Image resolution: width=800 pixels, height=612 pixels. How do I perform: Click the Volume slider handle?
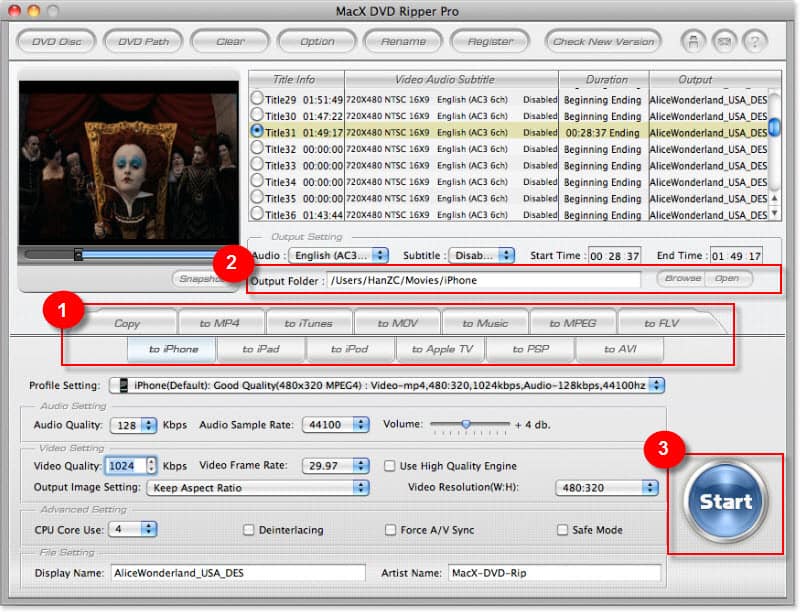point(466,424)
